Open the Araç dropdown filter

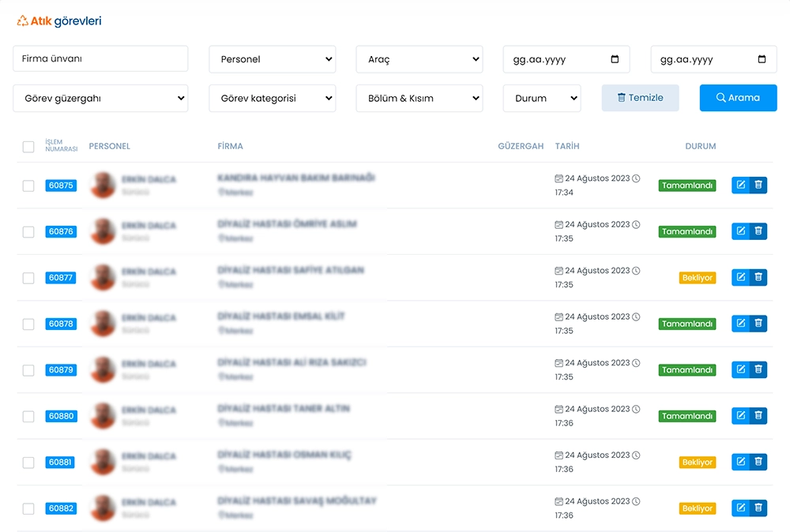click(x=419, y=59)
